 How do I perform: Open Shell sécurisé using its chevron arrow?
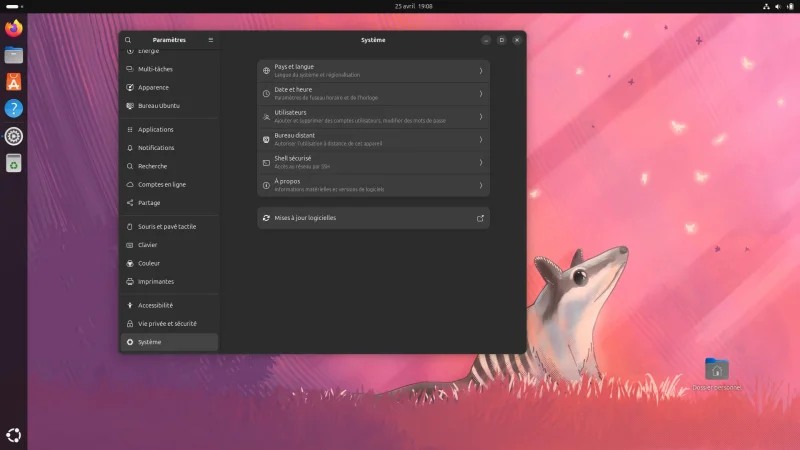pyautogui.click(x=481, y=162)
